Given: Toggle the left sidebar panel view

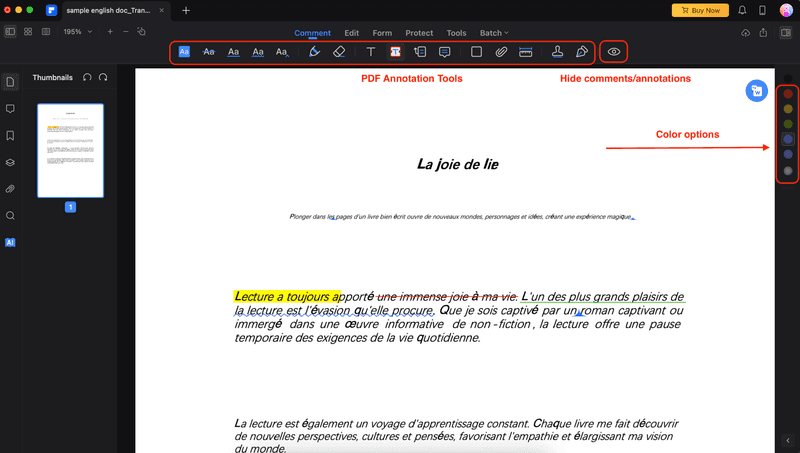Looking at the screenshot, I should point(10,32).
